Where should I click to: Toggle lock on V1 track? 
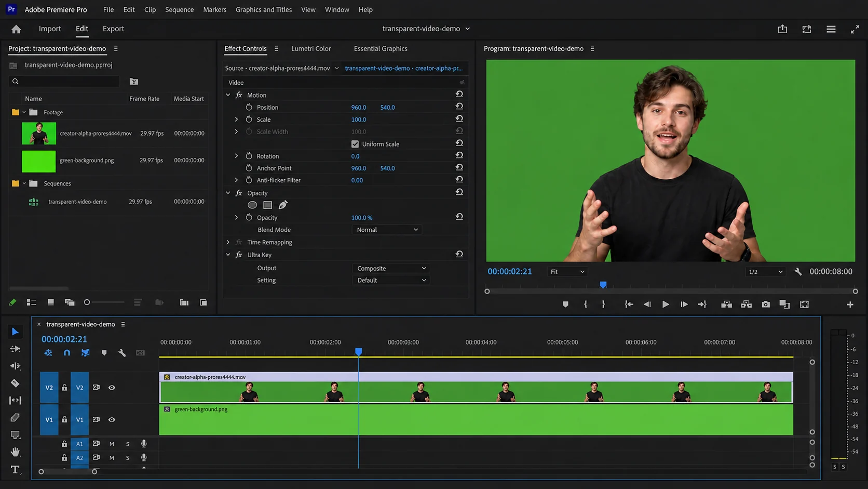(x=64, y=420)
